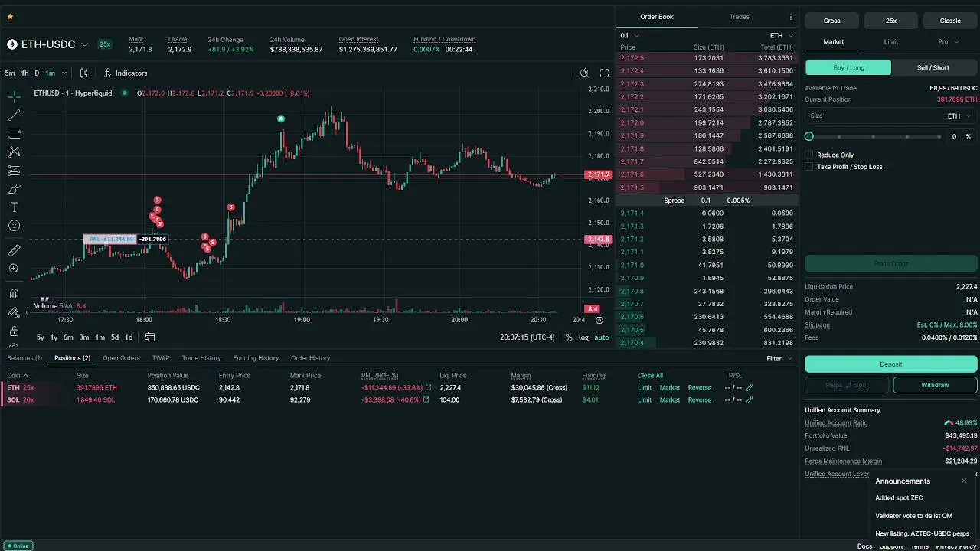Edit TP/SL pencil for SOL position
980x551 pixels.
pos(750,400)
